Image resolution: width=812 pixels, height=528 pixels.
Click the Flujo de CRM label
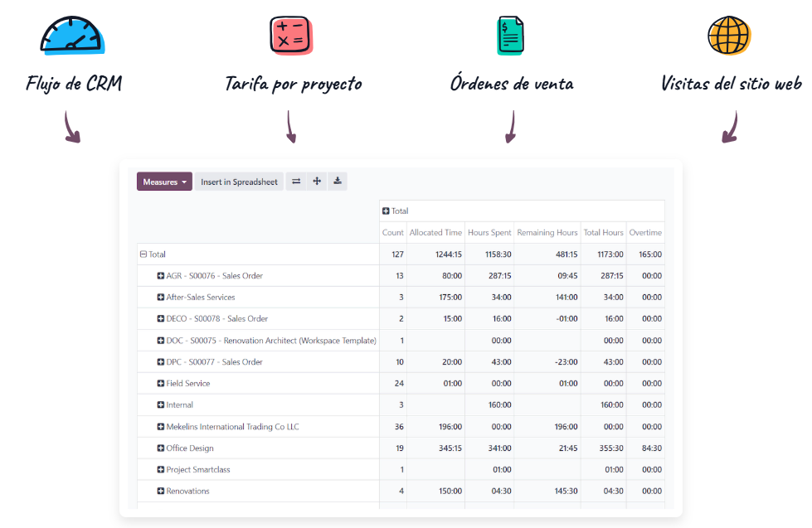pos(75,84)
